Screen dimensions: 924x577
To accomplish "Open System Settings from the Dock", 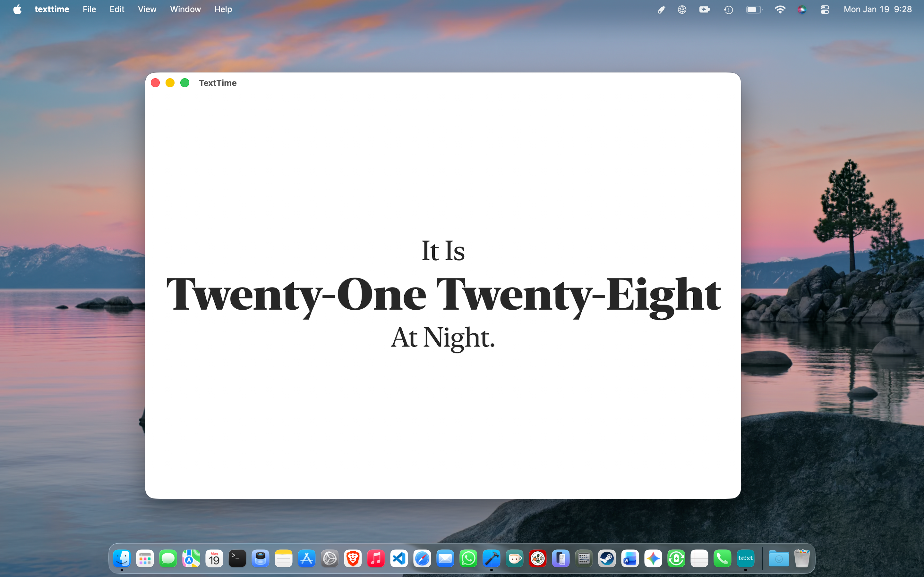I will pyautogui.click(x=329, y=558).
